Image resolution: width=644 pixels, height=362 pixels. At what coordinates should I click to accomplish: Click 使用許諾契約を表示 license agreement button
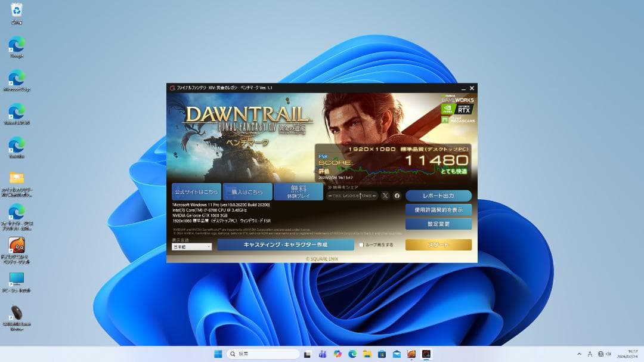tap(438, 210)
